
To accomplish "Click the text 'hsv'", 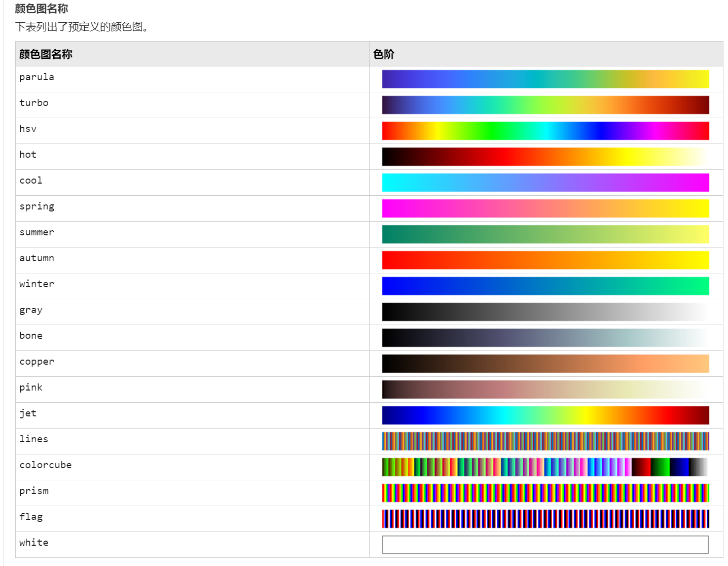I will point(28,129).
